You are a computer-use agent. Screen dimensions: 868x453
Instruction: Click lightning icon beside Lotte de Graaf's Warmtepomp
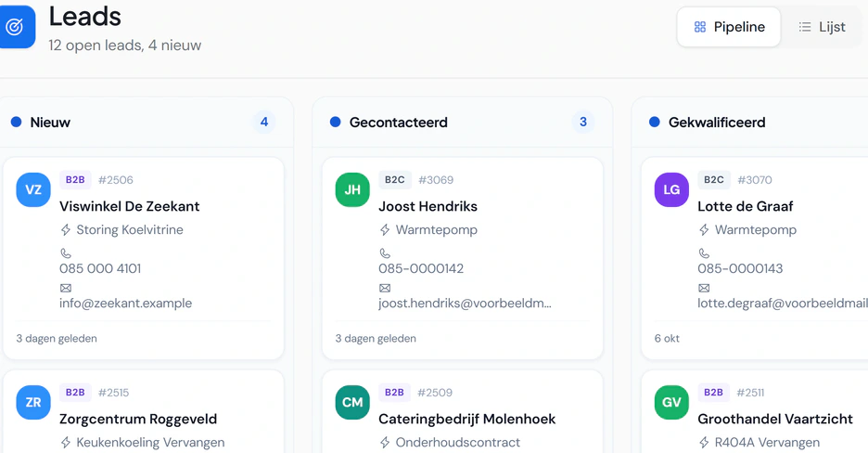[x=704, y=230]
